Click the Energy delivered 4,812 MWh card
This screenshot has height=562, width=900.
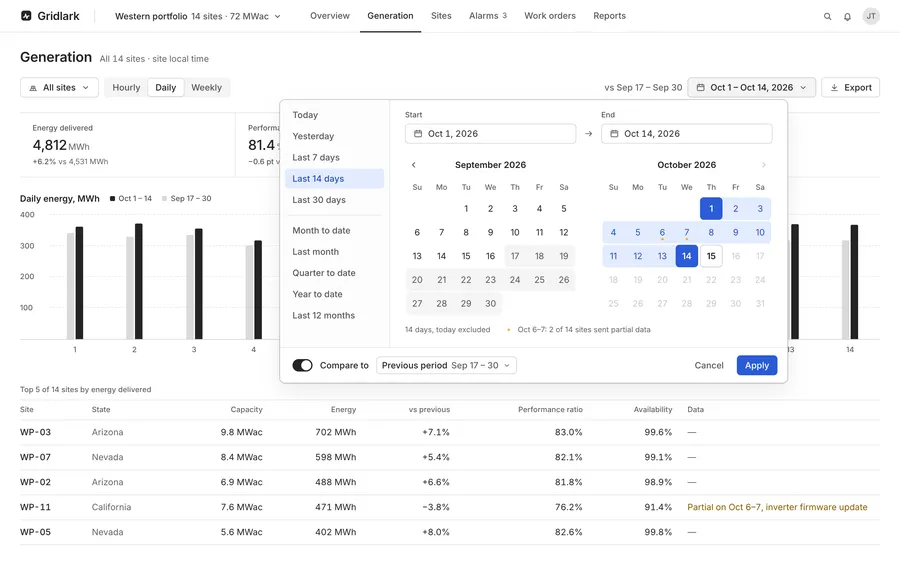point(127,145)
